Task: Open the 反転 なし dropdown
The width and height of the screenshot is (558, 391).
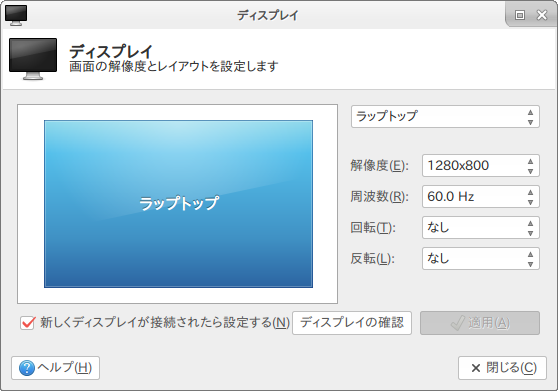Action: click(x=481, y=258)
